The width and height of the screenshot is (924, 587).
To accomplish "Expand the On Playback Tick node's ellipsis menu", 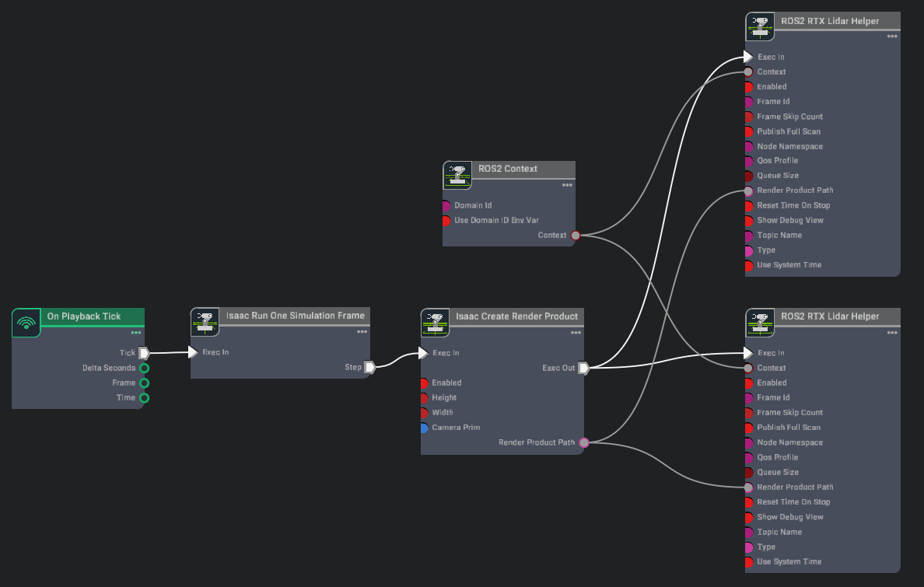I will click(x=135, y=333).
